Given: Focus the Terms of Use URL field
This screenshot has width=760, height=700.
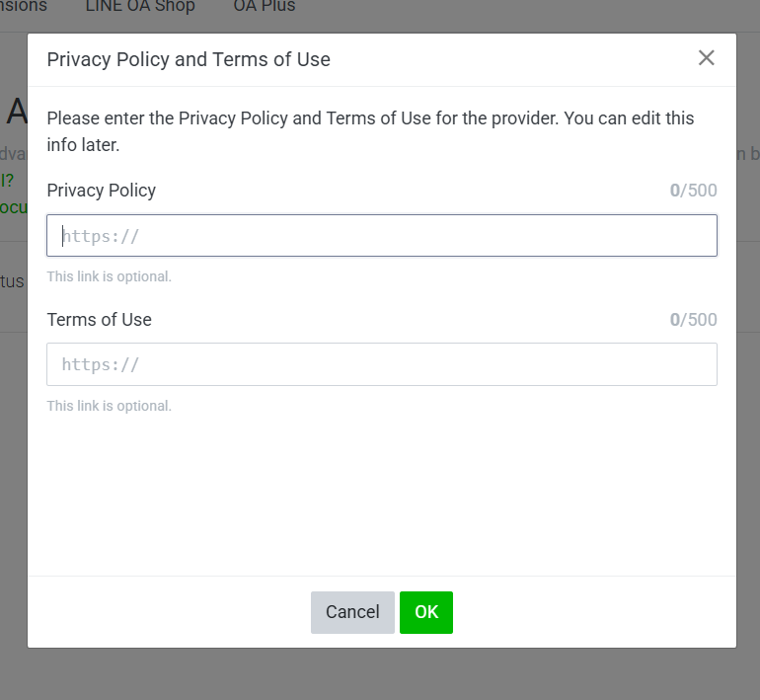Looking at the screenshot, I should pyautogui.click(x=381, y=364).
